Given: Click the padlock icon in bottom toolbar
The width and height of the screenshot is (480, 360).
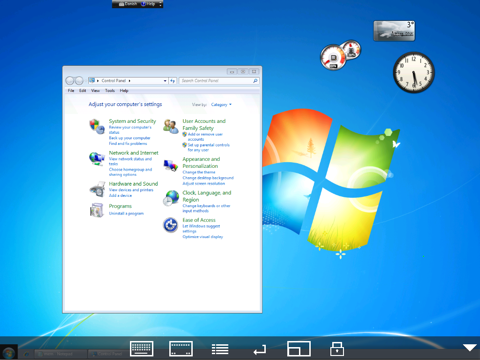Looking at the screenshot, I should pyautogui.click(x=337, y=349).
